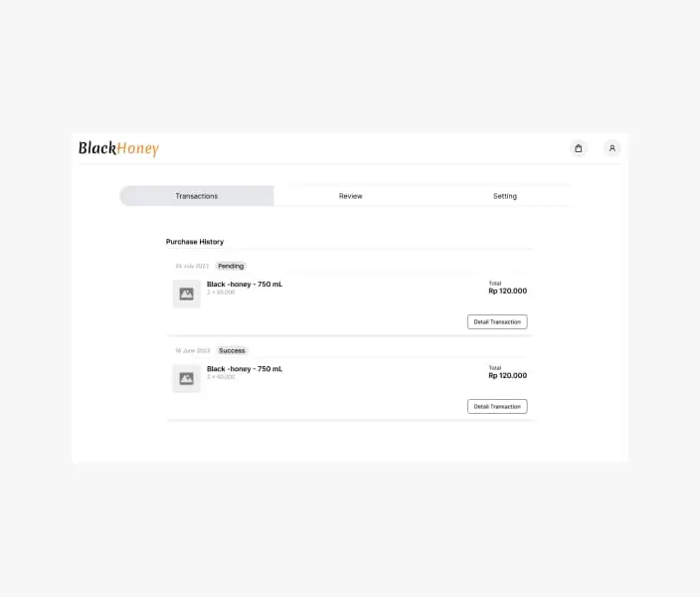Viewport: 700px width, 597px height.
Task: Click the image placeholder of the Pending order
Action: coord(187,294)
